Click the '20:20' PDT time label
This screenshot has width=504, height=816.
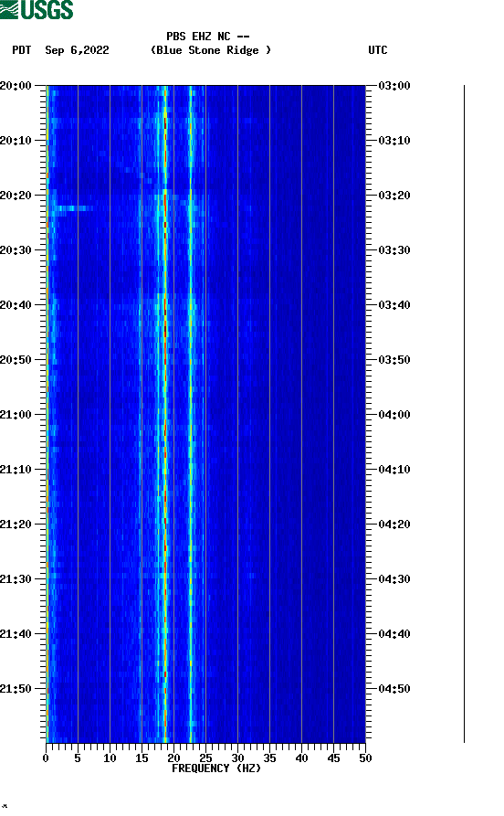click(16, 196)
